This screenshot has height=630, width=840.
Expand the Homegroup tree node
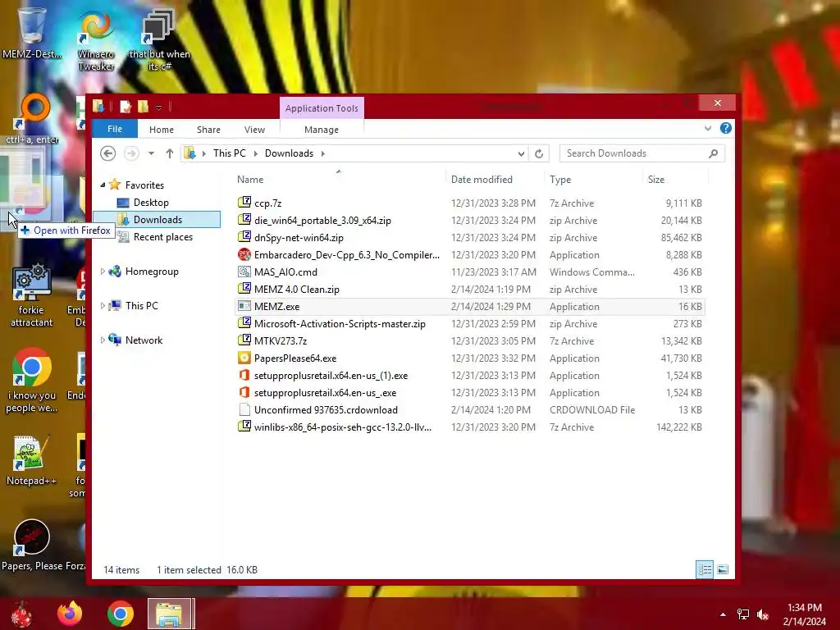[103, 272]
